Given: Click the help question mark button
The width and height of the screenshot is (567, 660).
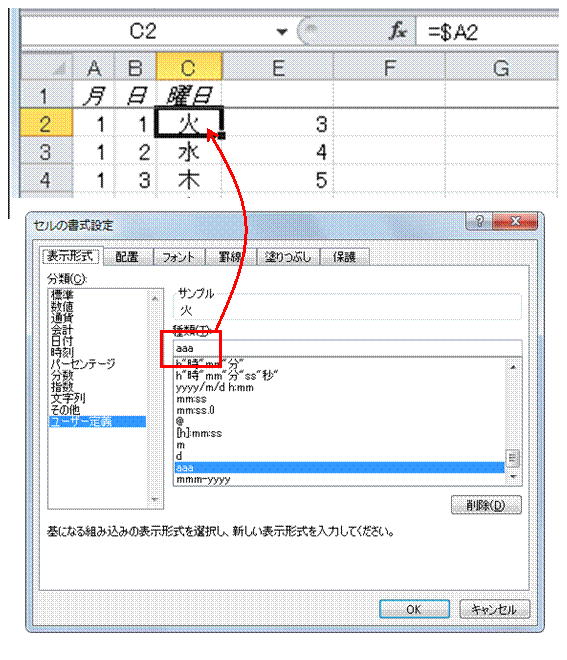Looking at the screenshot, I should pos(479,221).
